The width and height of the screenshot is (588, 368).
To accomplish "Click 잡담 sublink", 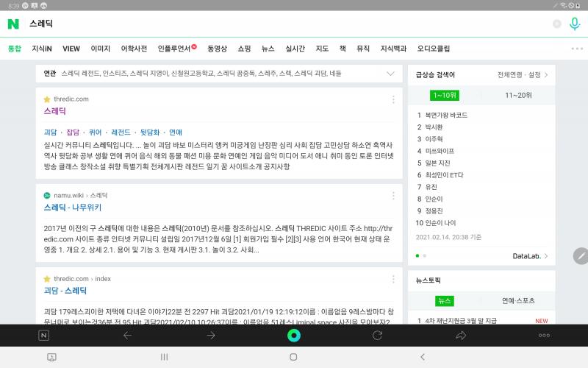I will point(73,132).
